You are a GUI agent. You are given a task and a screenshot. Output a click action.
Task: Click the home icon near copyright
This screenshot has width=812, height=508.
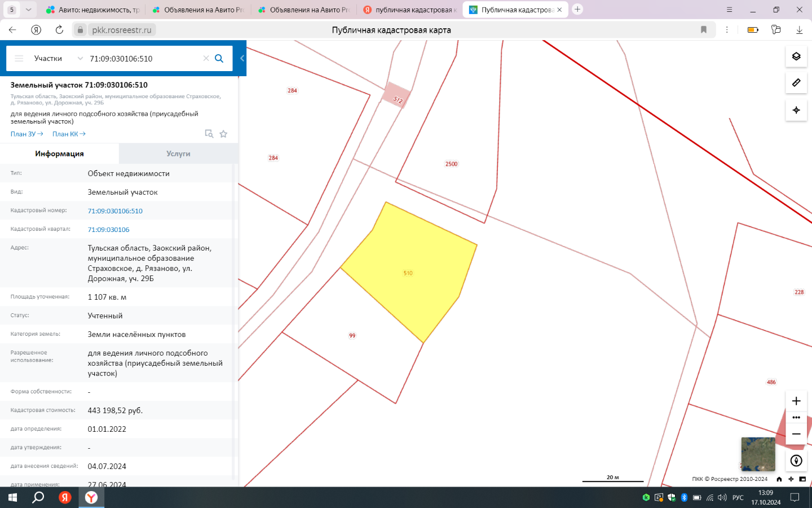point(779,479)
